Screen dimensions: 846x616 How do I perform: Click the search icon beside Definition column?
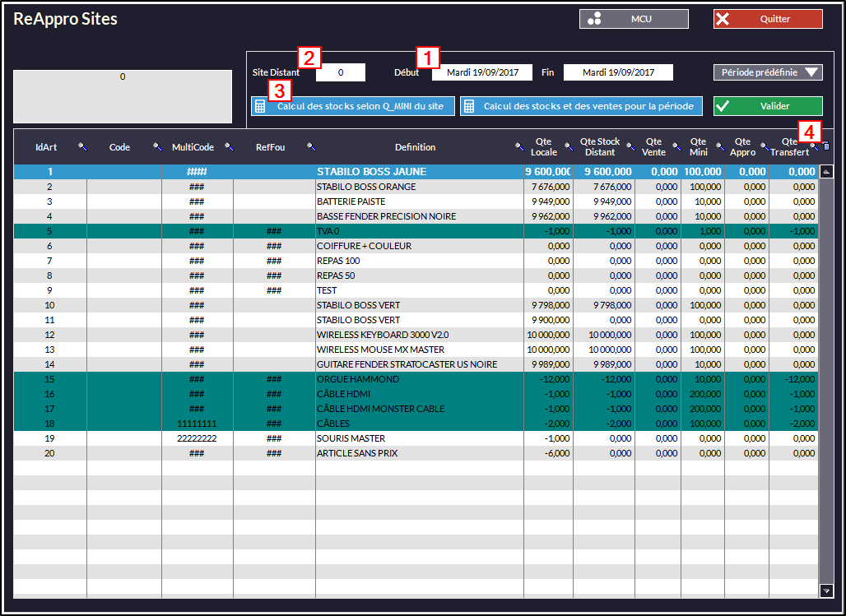tap(518, 146)
